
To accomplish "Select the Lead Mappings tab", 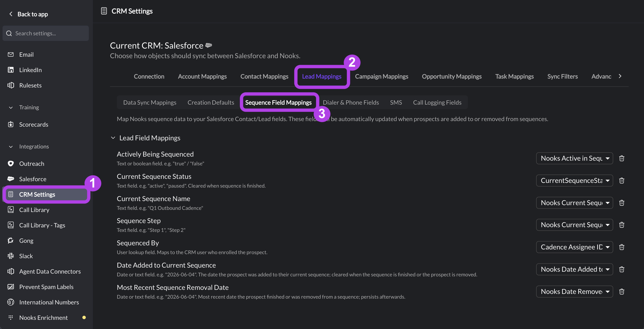I will pyautogui.click(x=322, y=76).
